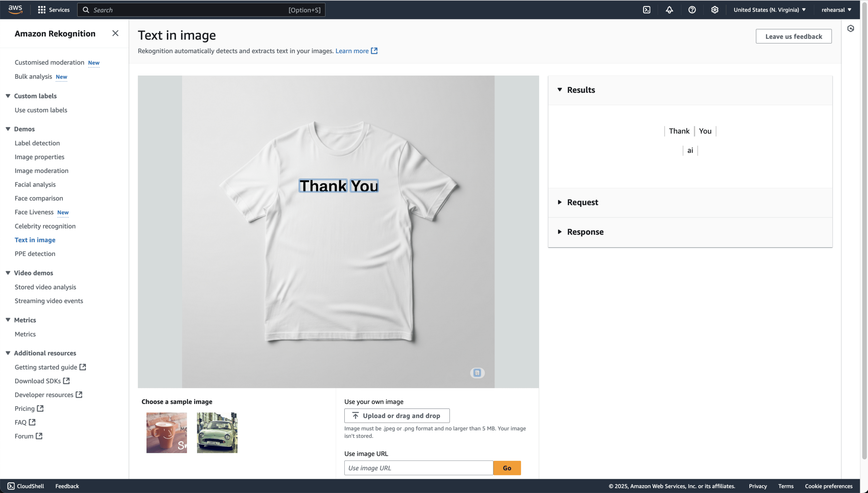
Task: Open the United States (N. Virginia) region dropdown
Action: coord(769,10)
